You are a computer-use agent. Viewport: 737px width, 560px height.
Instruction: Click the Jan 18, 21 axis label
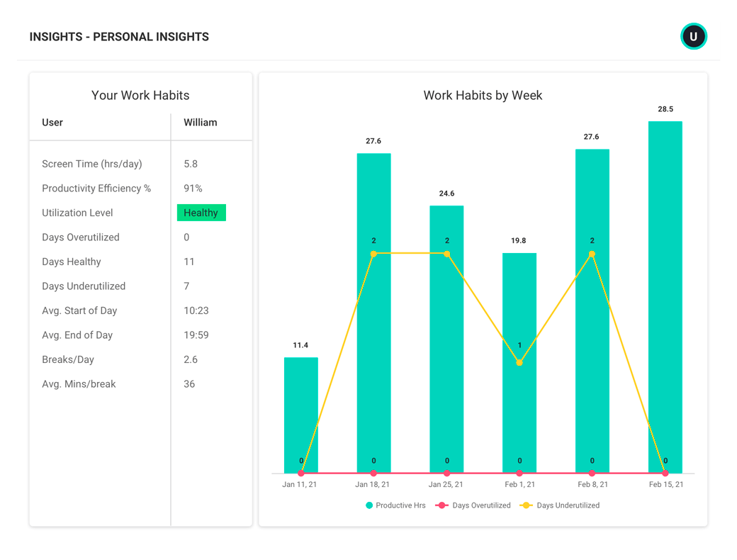point(372,484)
